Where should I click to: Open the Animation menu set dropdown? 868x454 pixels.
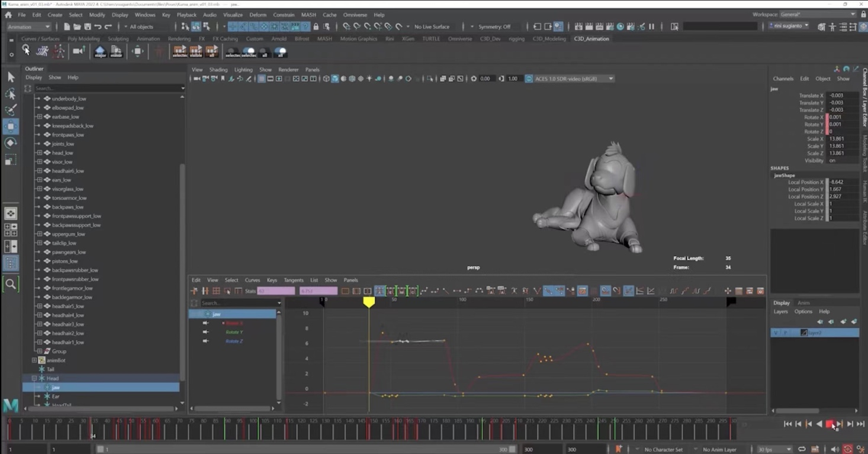(28, 27)
